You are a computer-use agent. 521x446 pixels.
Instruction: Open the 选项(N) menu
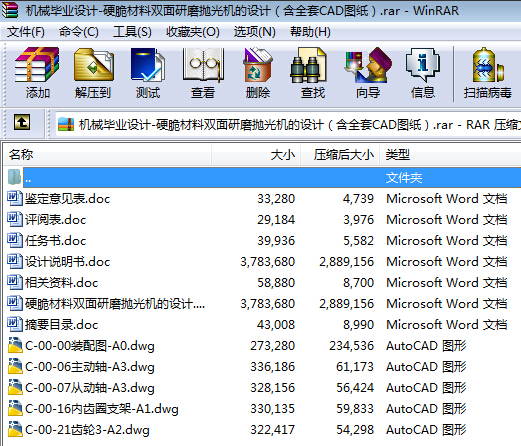click(255, 32)
